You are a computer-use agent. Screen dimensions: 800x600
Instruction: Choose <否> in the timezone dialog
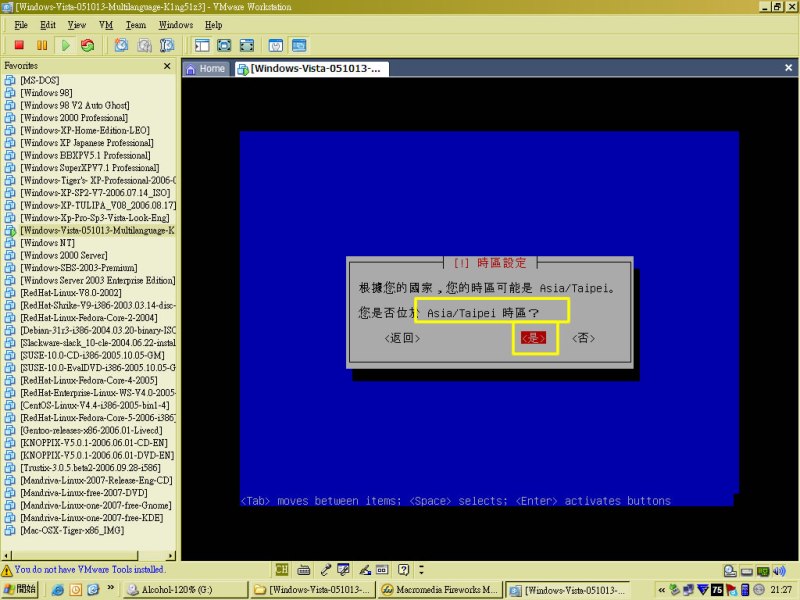(x=583, y=338)
